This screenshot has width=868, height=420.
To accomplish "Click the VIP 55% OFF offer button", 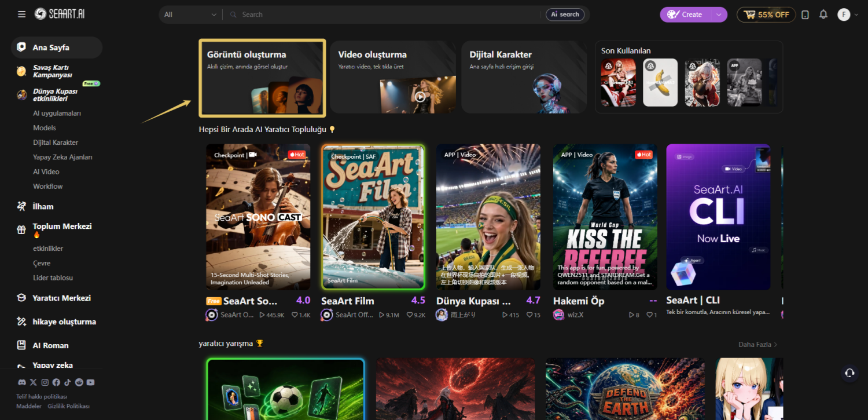I will 766,14.
